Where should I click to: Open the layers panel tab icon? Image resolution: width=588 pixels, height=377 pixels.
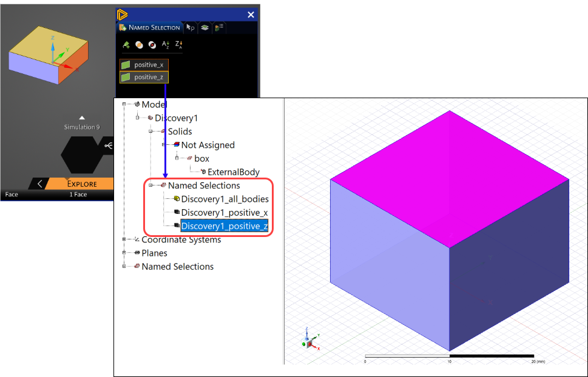(x=204, y=27)
